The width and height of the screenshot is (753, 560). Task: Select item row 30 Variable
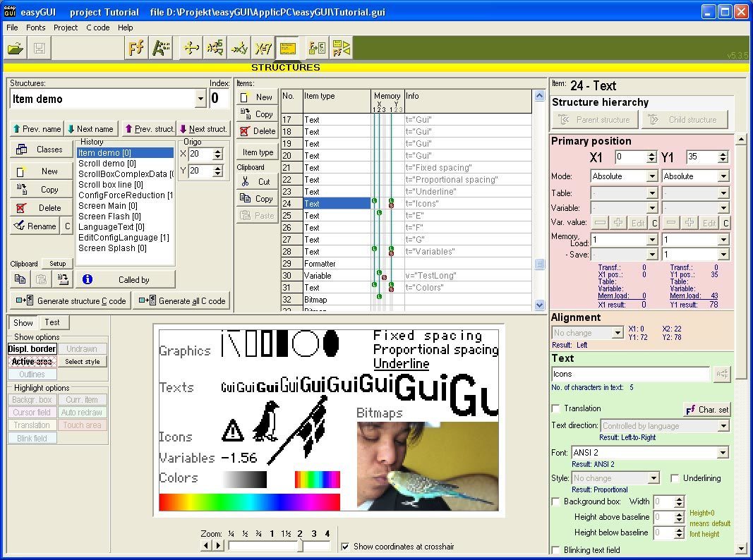pos(406,276)
